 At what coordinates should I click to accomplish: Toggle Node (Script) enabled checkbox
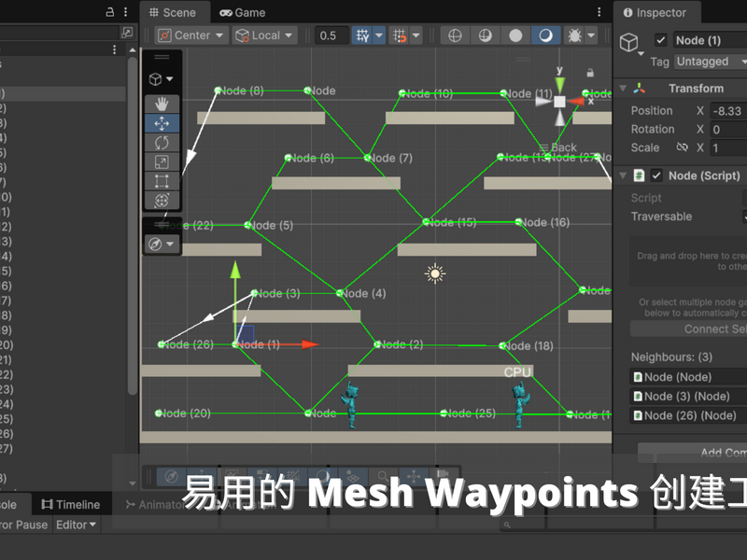coord(656,175)
